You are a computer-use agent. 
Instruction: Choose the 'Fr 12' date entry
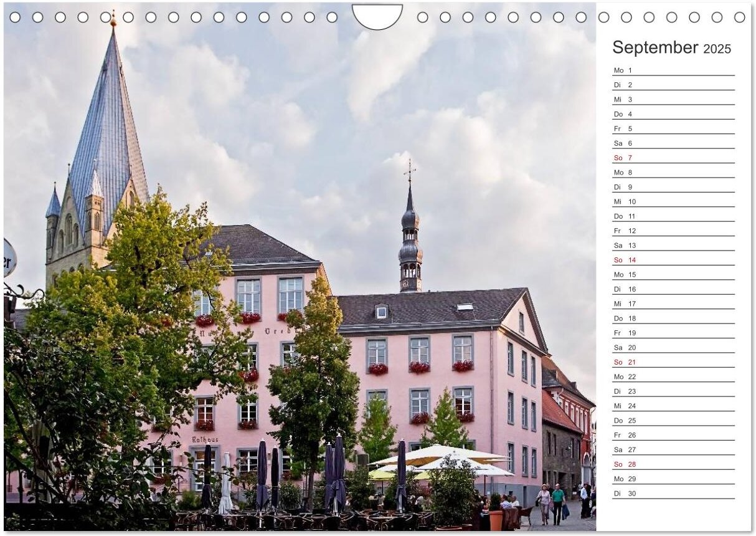[x=673, y=231]
